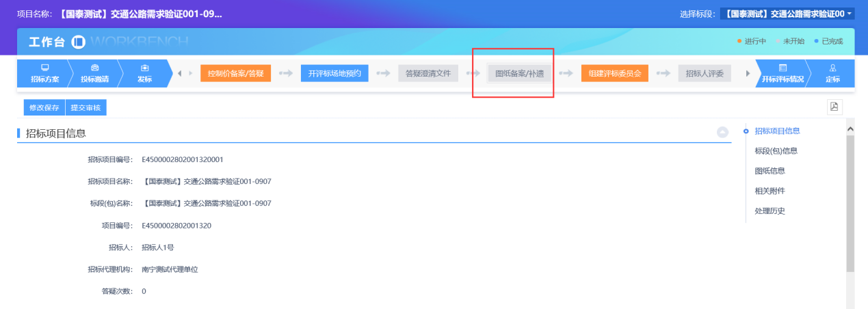Go to the 开标评标情况 stage
Viewport: 868px width, 309px height.
(x=782, y=74)
